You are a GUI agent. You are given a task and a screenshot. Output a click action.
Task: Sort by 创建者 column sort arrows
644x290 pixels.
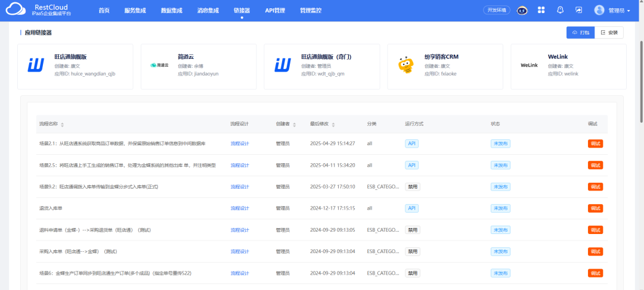click(295, 124)
